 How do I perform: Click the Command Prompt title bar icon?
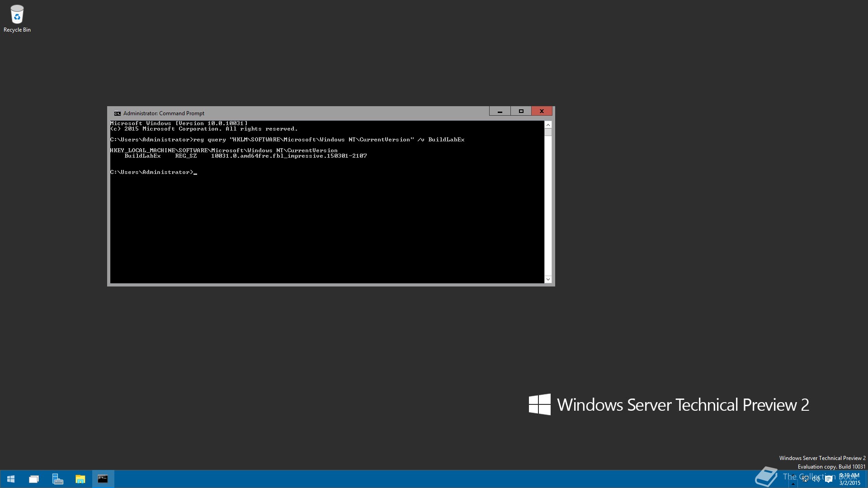tap(117, 113)
